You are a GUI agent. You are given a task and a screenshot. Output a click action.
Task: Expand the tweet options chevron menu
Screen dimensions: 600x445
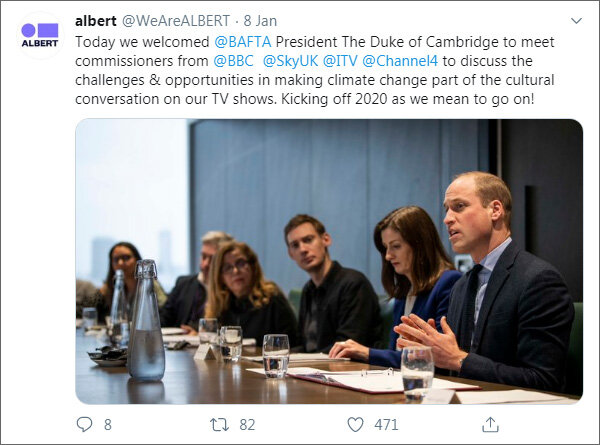574,20
